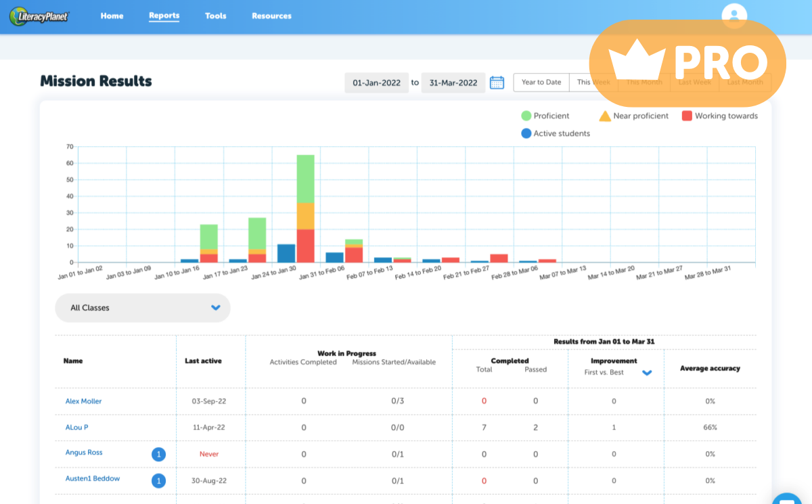Click the blue badge beside Angus Ross

(158, 455)
